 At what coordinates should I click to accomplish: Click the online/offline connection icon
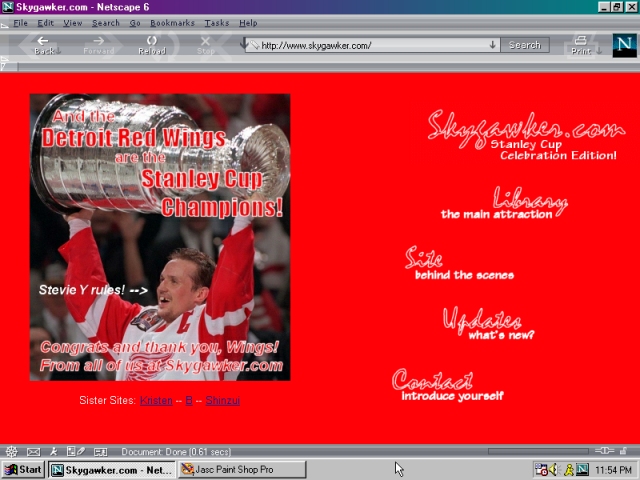point(604,451)
